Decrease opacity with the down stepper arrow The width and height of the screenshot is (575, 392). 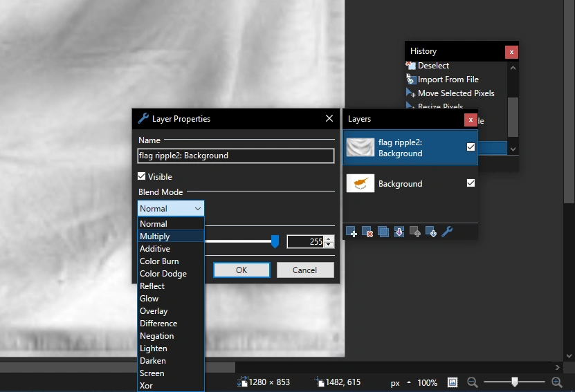tap(329, 244)
